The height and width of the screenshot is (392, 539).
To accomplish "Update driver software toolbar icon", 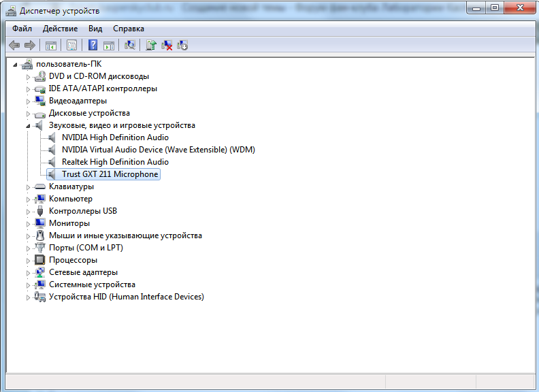I will (x=151, y=45).
